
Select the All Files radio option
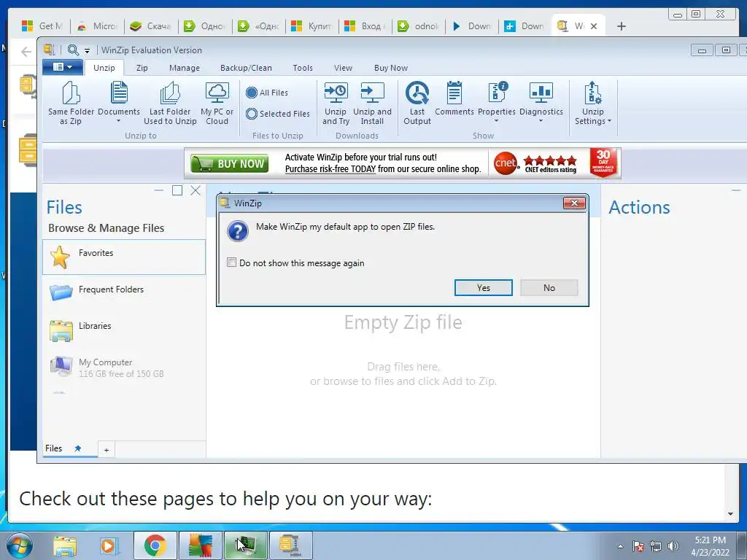[252, 93]
